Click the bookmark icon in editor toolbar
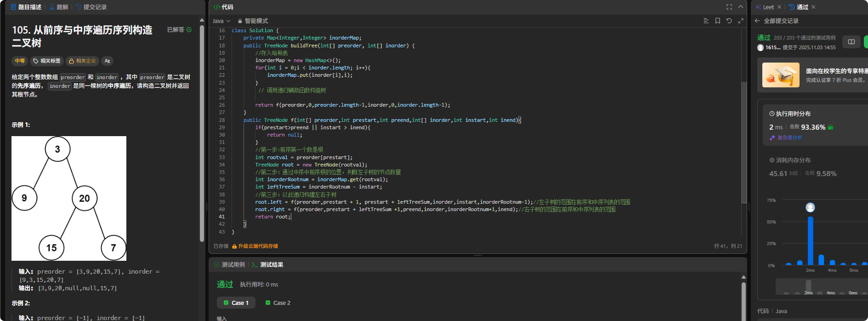868x321 pixels. coord(718,21)
